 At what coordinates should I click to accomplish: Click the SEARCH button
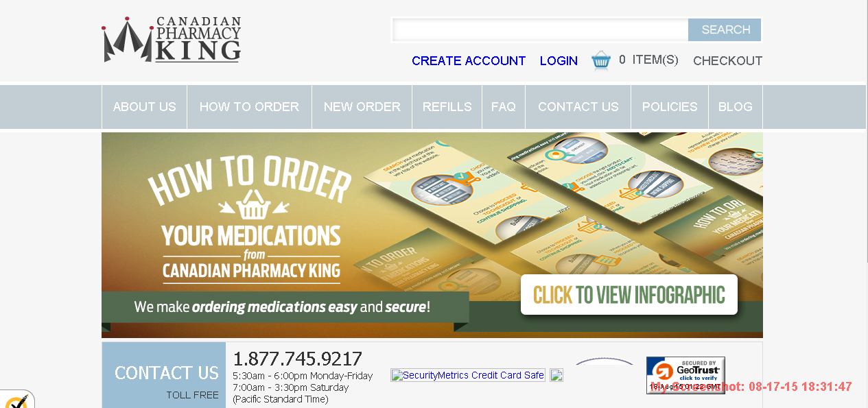pyautogui.click(x=725, y=30)
